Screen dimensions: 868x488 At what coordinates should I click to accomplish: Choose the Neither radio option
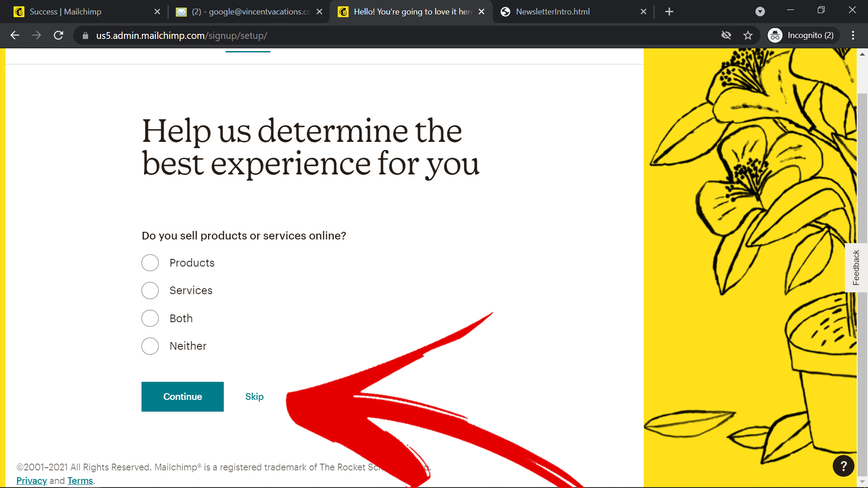(150, 346)
